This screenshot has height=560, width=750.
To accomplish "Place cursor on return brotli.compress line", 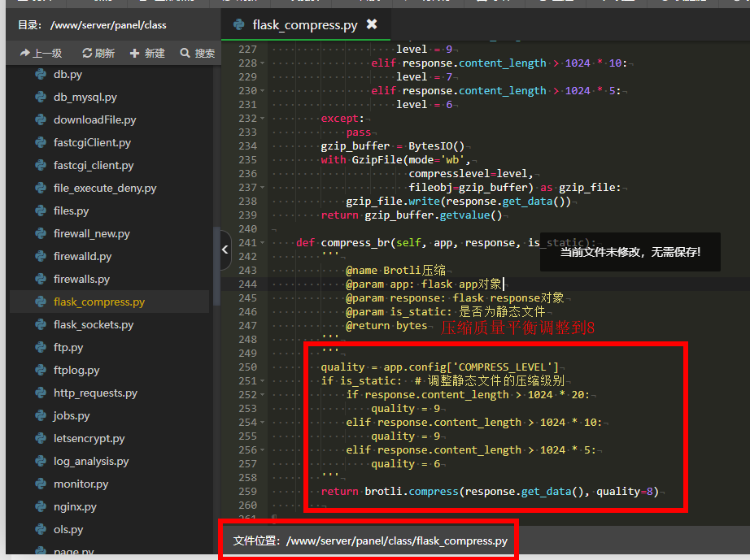I will pos(490,491).
